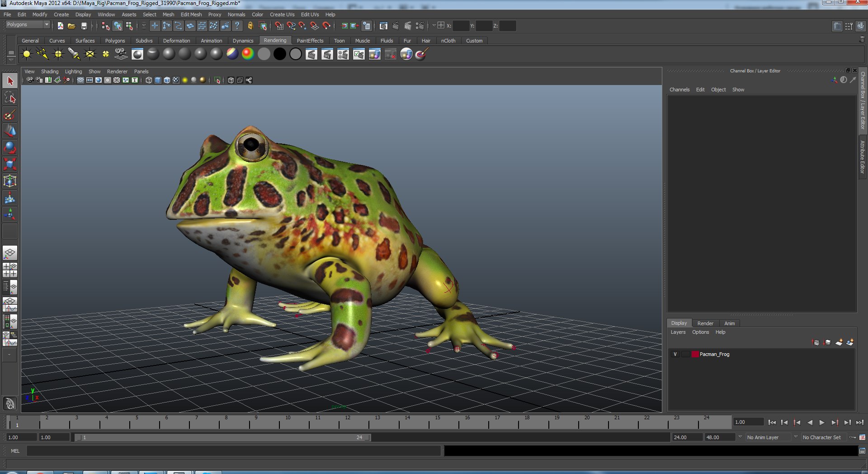Toggle wireframe on shaded in viewport
This screenshot has height=474, width=868.
click(x=167, y=80)
